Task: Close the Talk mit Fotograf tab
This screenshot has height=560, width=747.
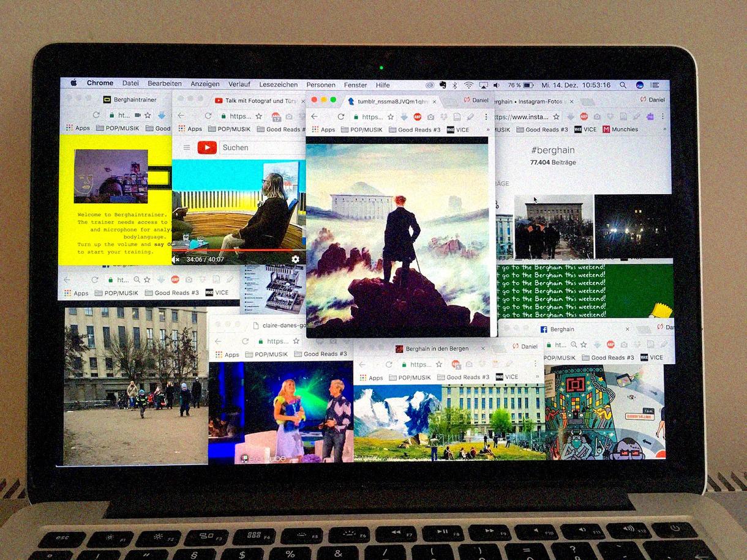Action: point(304,101)
